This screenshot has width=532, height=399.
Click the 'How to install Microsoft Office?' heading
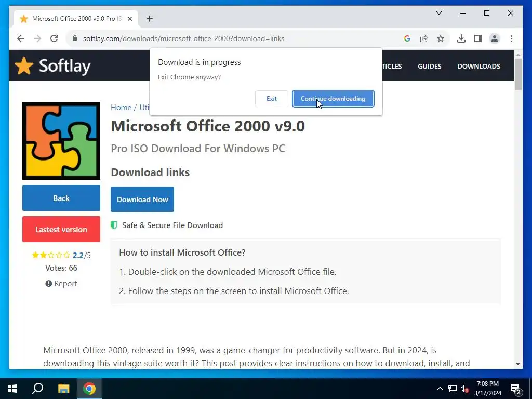click(x=182, y=252)
